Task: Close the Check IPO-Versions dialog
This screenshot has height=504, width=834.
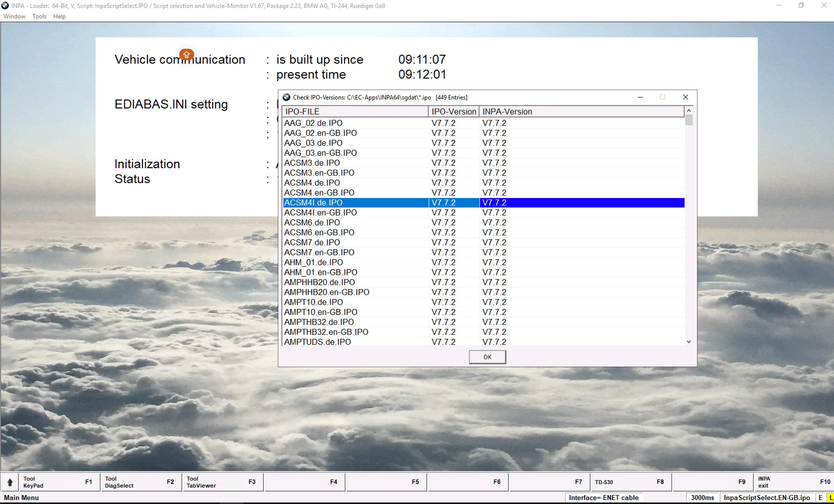Action: click(x=685, y=97)
